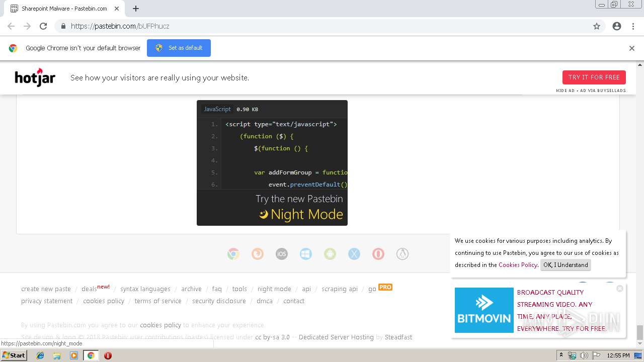Open the api footer link

tap(306, 289)
